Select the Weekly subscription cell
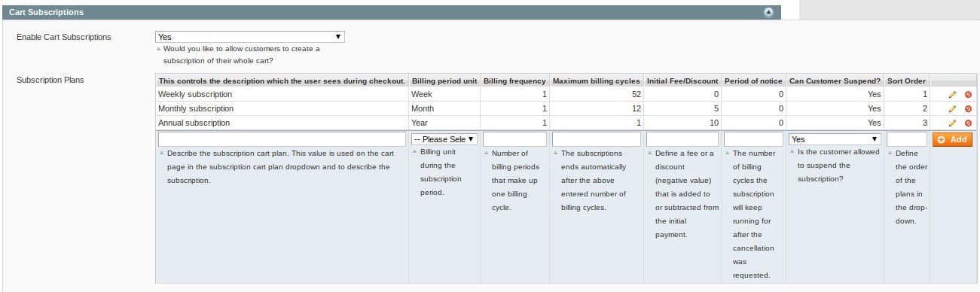Image resolution: width=980 pixels, height=292 pixels. (282, 95)
